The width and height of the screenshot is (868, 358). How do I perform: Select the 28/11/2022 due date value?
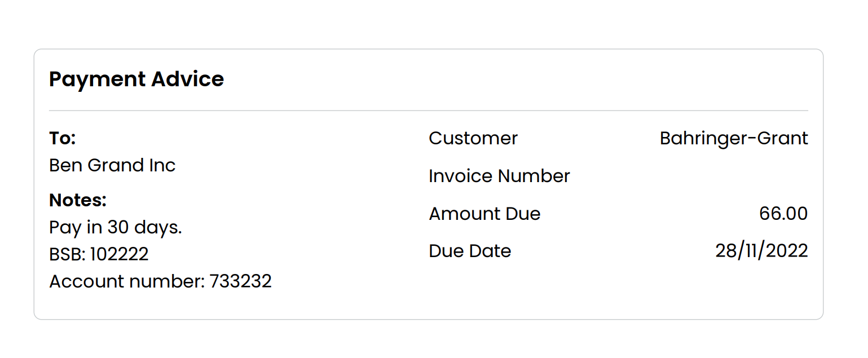pos(761,251)
